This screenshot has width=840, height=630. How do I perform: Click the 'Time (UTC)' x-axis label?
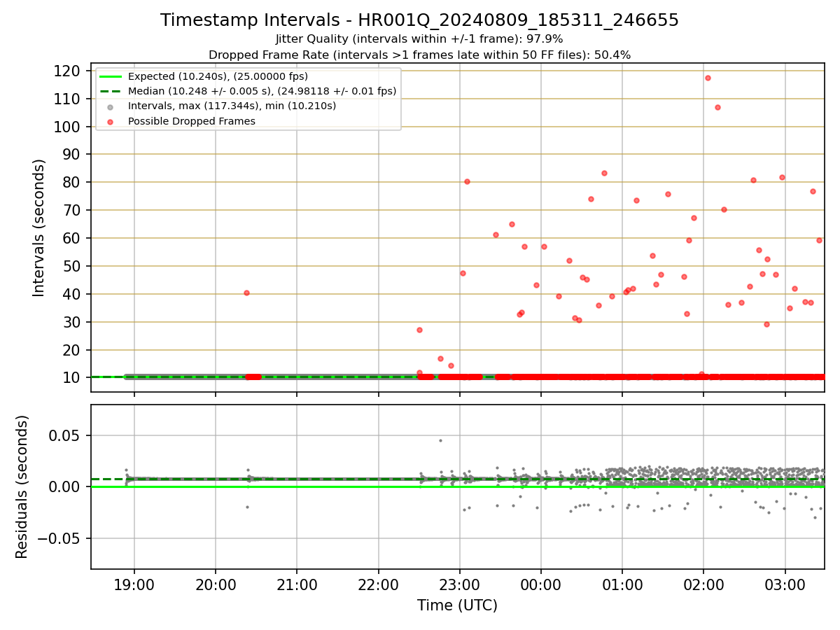pos(457,605)
